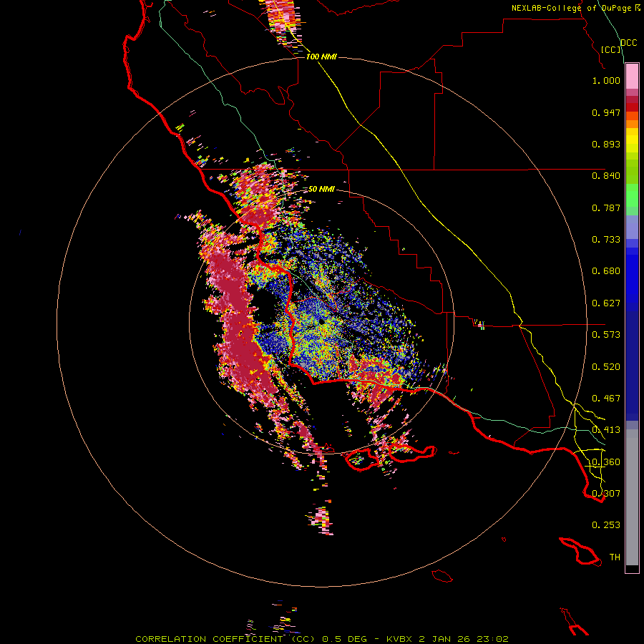
Task: Pick the light pink swatch at top of color bar
Action: pos(632,77)
